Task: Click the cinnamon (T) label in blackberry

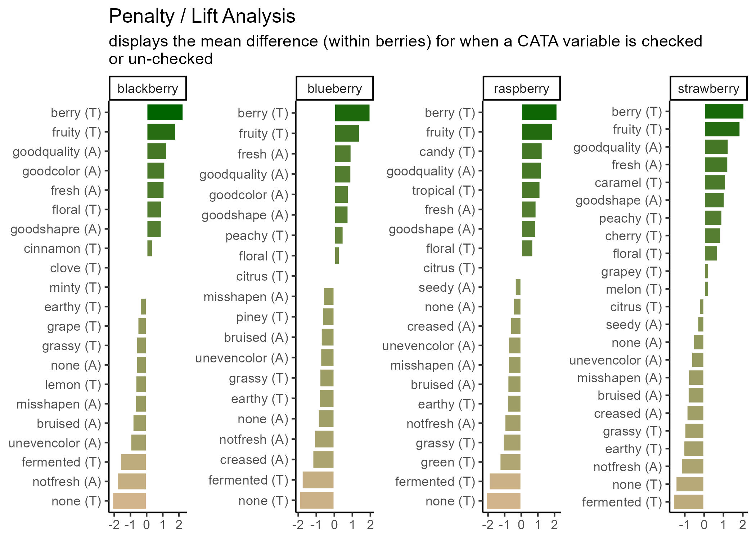Action: coord(62,249)
